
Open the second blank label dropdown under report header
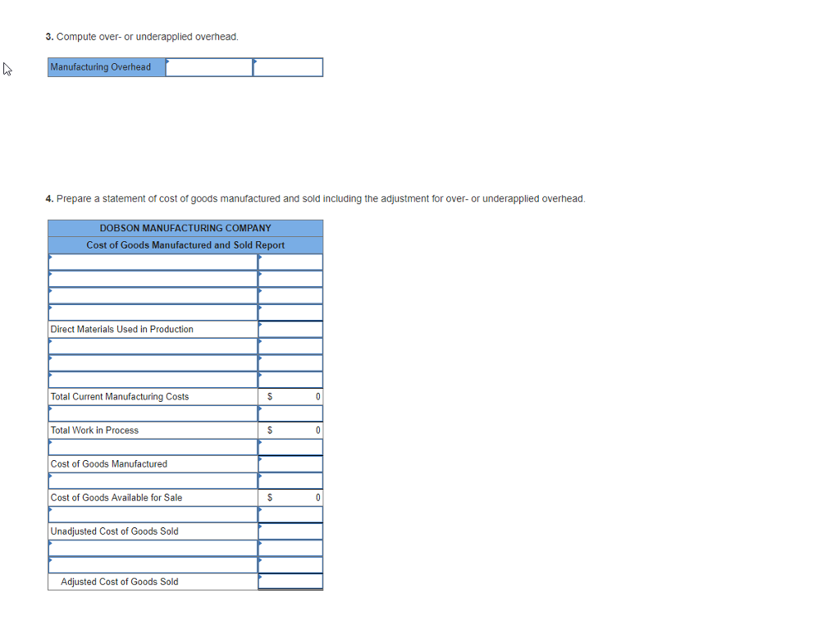click(153, 279)
